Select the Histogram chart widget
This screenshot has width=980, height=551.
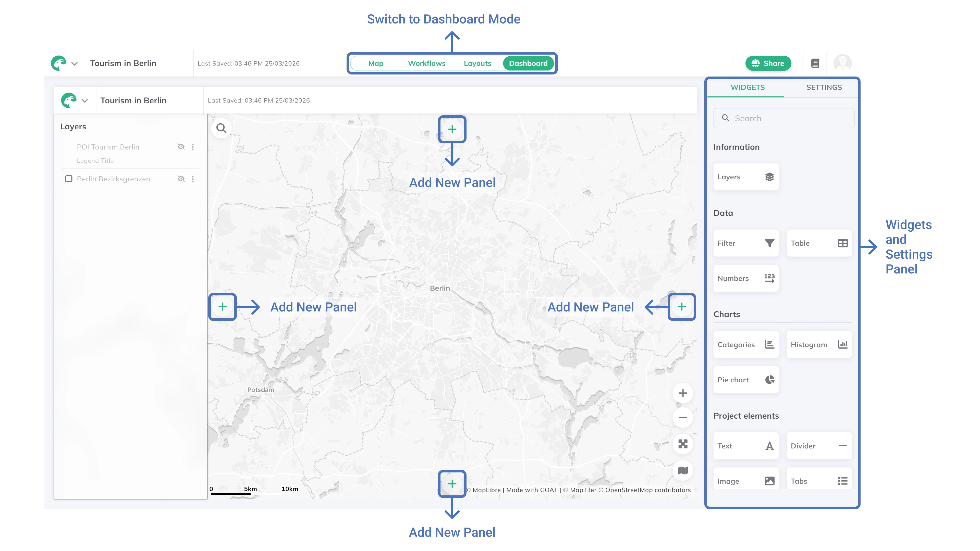pyautogui.click(x=819, y=345)
